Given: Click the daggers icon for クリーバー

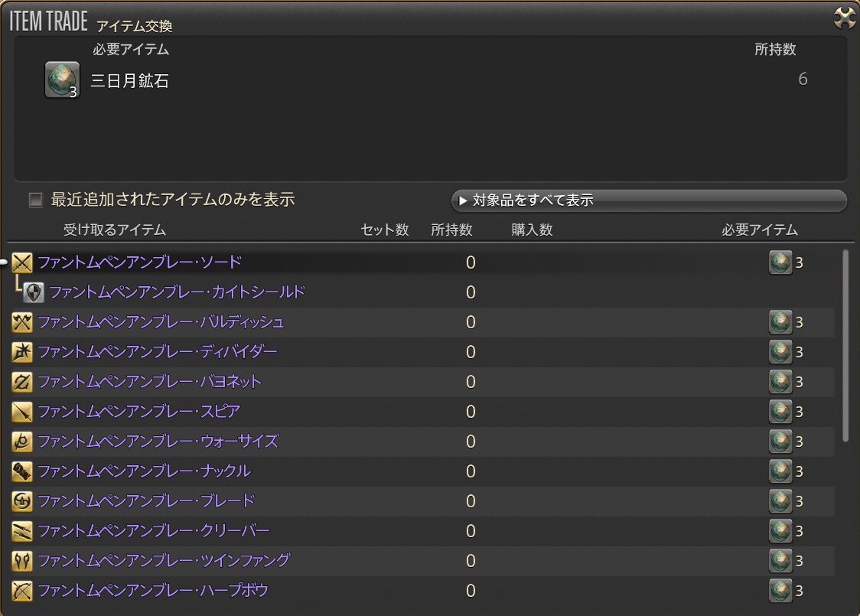Looking at the screenshot, I should pos(22,531).
